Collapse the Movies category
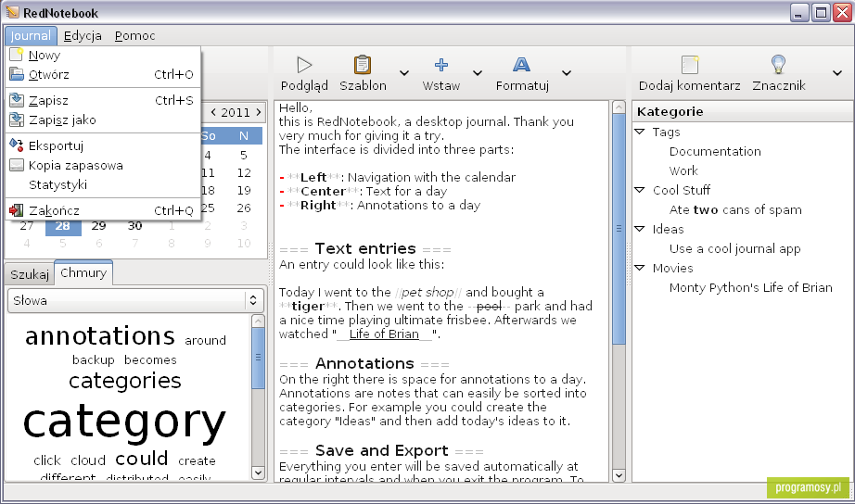The image size is (855, 504). (x=640, y=268)
